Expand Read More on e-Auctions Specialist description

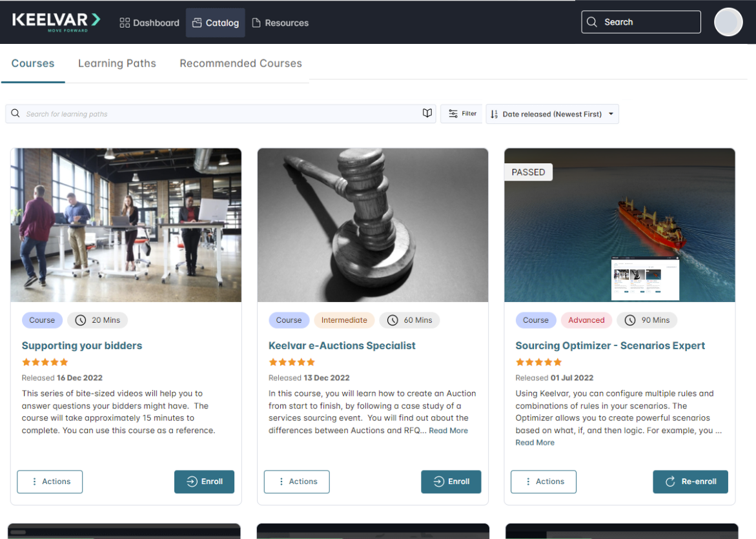(x=449, y=431)
